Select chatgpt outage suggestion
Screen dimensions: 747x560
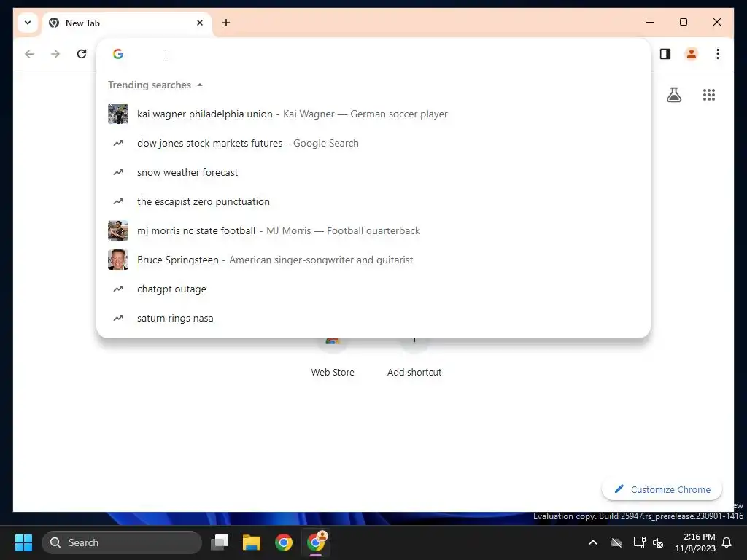[x=373, y=289]
